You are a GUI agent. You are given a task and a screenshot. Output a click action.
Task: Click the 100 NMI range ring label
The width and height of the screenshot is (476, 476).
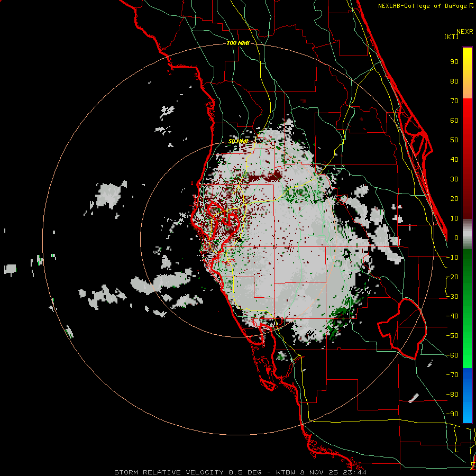pos(238,43)
